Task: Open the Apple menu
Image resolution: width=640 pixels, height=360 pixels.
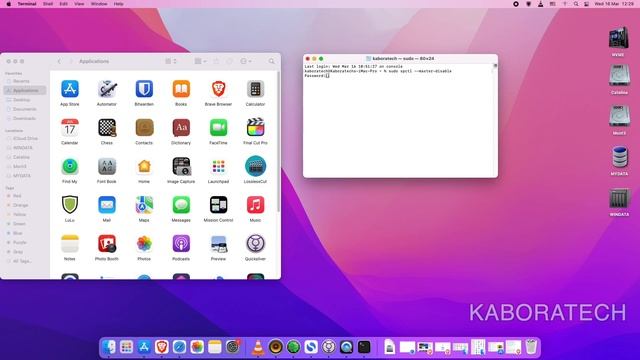Action: click(x=9, y=4)
